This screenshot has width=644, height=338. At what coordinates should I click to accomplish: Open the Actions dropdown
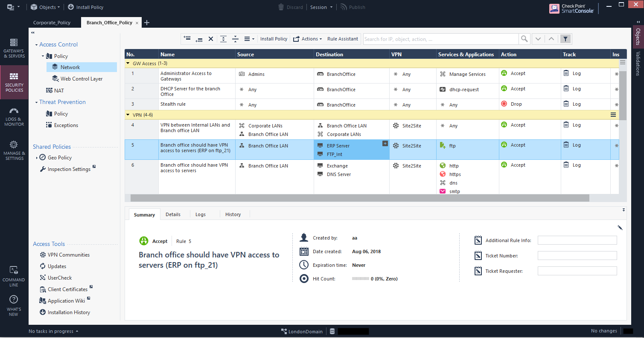pyautogui.click(x=307, y=39)
